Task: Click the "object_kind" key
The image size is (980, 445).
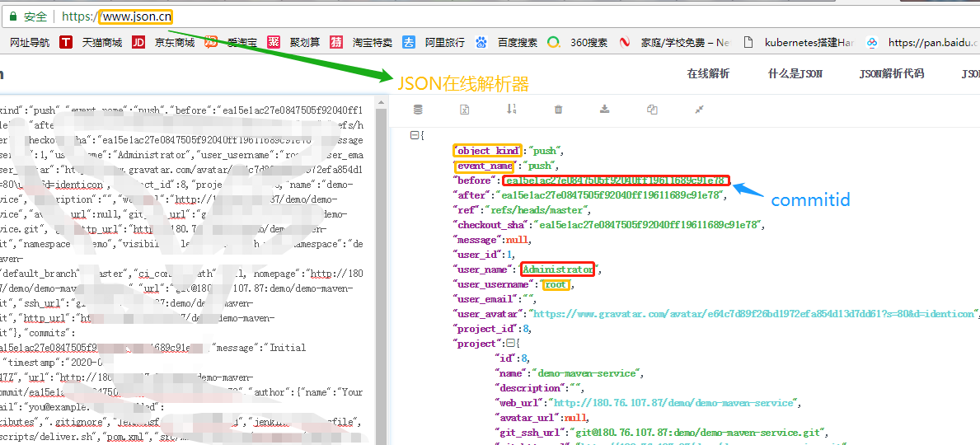Action: (x=487, y=151)
